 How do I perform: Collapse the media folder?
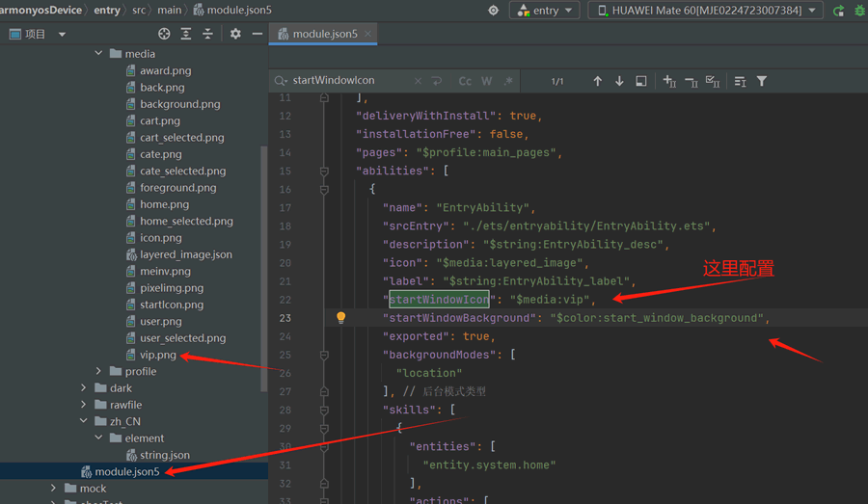point(98,54)
